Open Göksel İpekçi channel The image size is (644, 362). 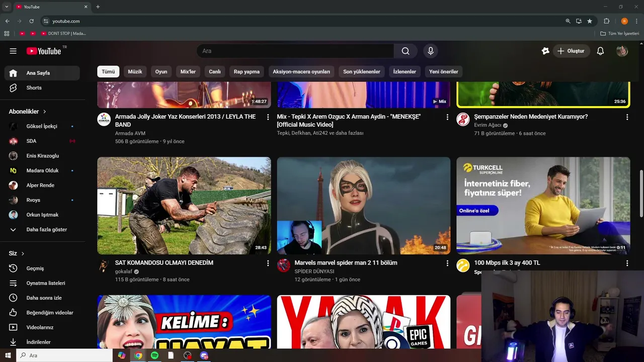click(42, 126)
